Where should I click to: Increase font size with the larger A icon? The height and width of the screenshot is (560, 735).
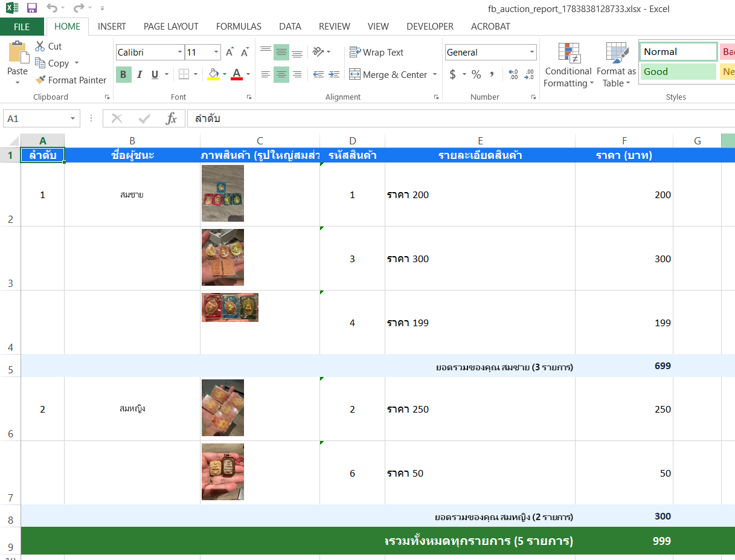tap(229, 53)
